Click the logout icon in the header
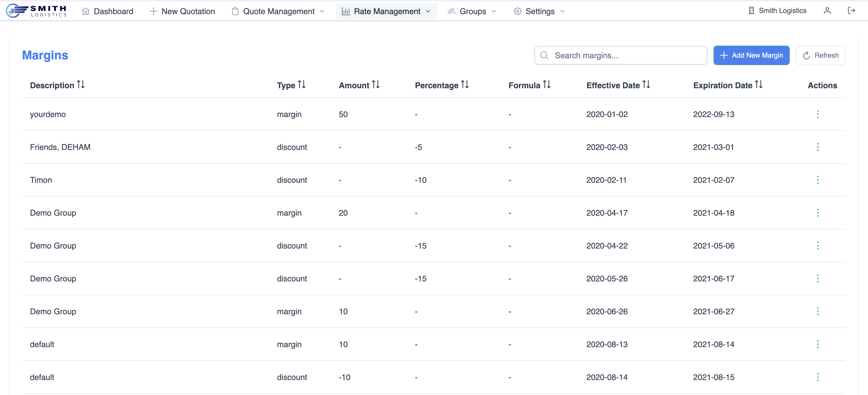 click(x=851, y=11)
